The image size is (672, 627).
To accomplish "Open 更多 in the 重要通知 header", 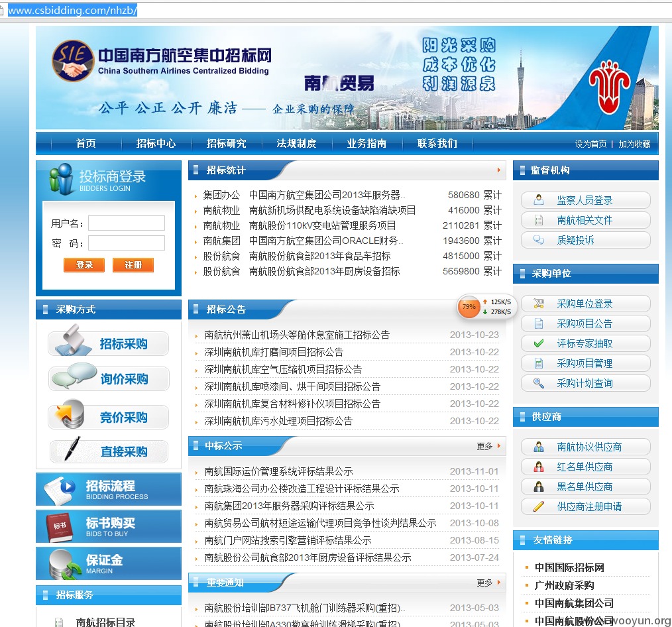I will pyautogui.click(x=484, y=583).
